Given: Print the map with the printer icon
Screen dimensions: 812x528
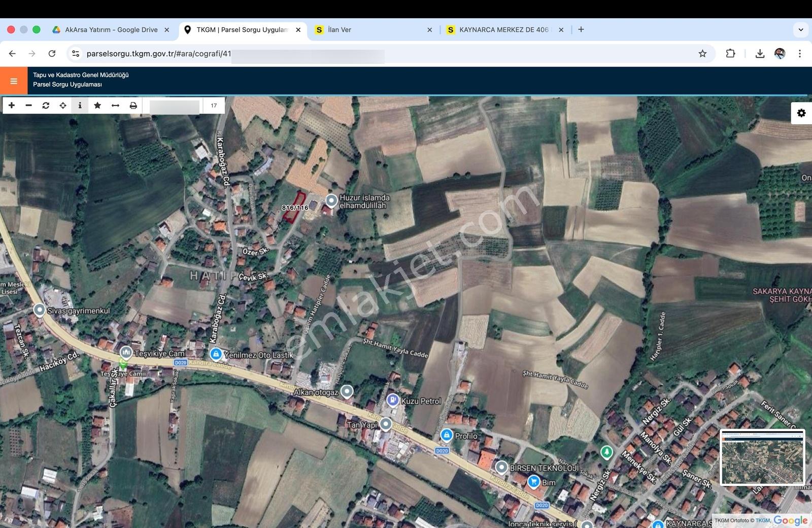Looking at the screenshot, I should click(x=133, y=105).
